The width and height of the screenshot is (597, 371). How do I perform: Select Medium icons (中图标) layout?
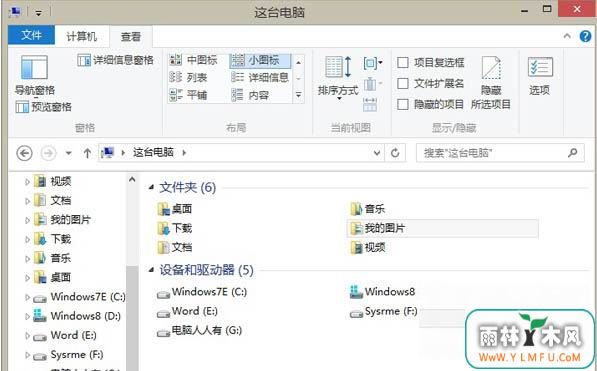click(193, 60)
